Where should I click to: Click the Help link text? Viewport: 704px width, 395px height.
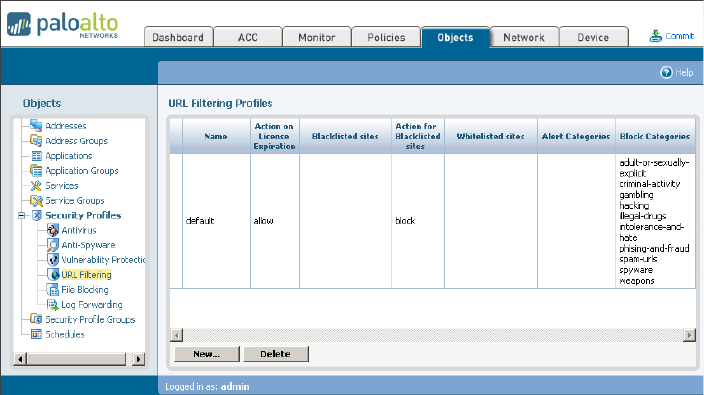coord(684,72)
